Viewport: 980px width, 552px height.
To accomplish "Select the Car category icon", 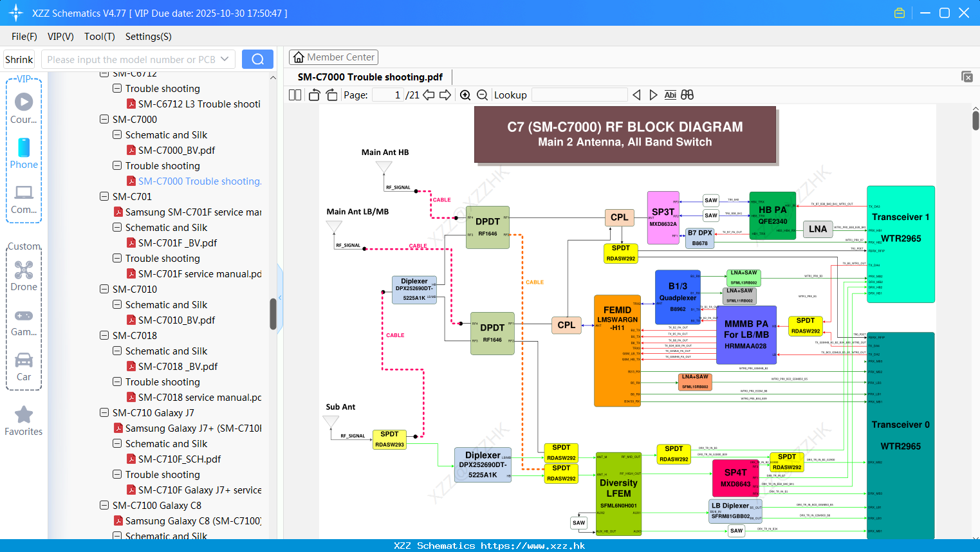I will pyautogui.click(x=24, y=366).
